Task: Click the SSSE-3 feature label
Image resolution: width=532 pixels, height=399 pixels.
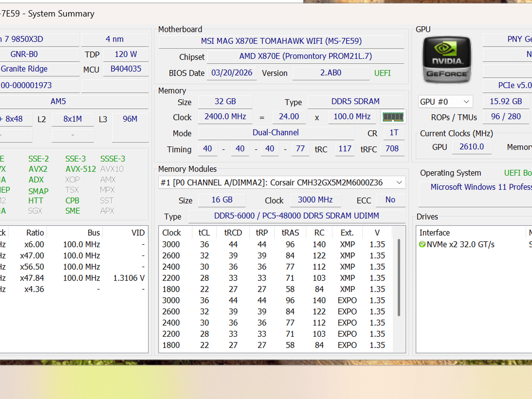Action: [x=113, y=159]
